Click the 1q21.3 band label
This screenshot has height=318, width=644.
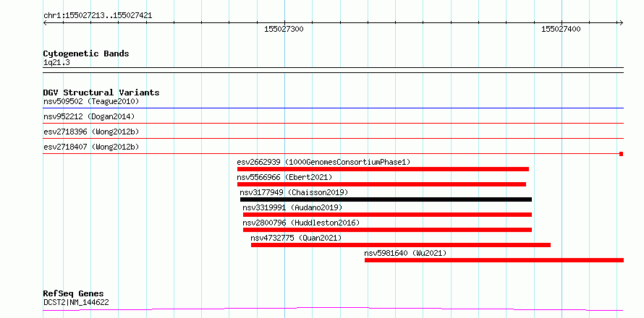click(56, 62)
